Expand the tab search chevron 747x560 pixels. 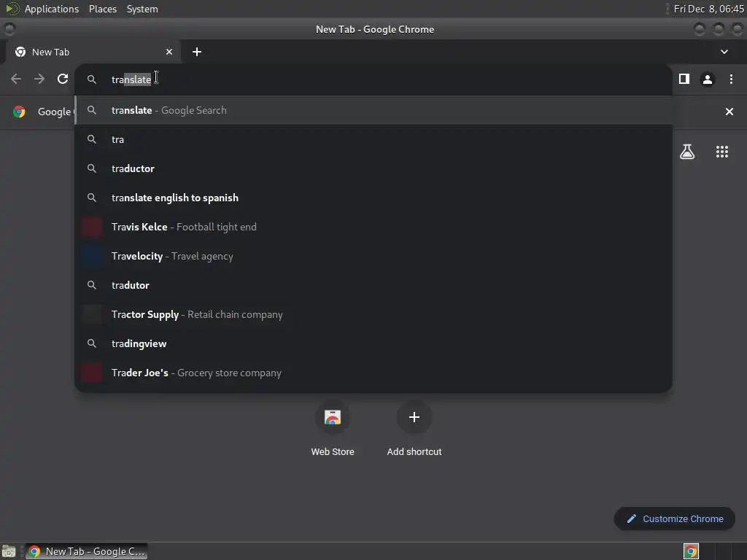(x=724, y=52)
